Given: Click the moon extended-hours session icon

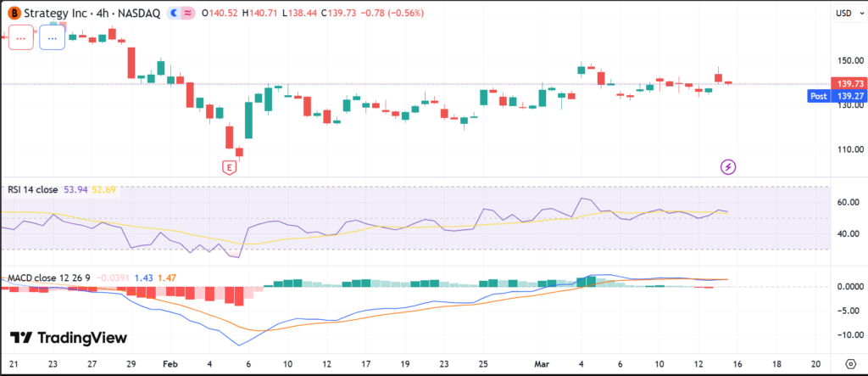Looking at the screenshot, I should click(174, 14).
